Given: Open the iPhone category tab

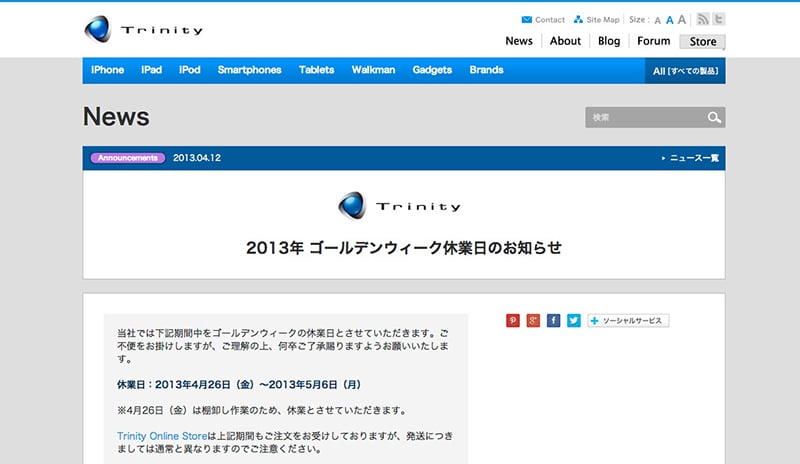Looking at the screenshot, I should [107, 70].
